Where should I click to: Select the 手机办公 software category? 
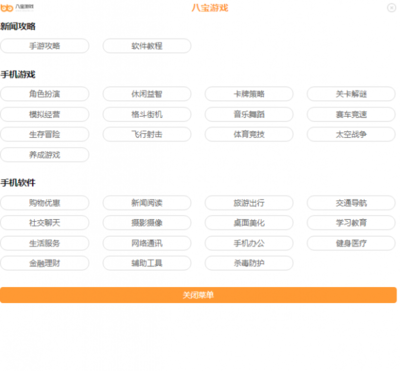(x=249, y=243)
